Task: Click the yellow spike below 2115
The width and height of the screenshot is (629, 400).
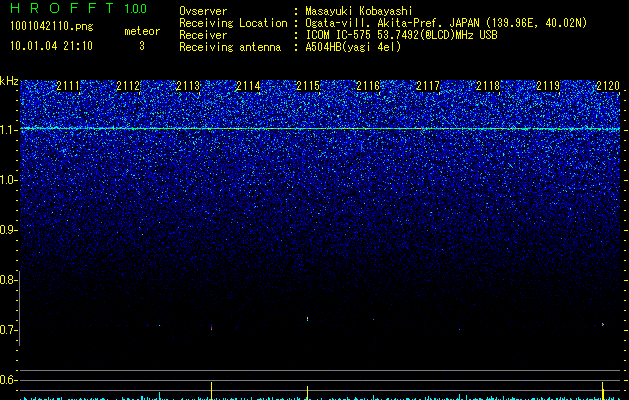Action: click(x=307, y=393)
